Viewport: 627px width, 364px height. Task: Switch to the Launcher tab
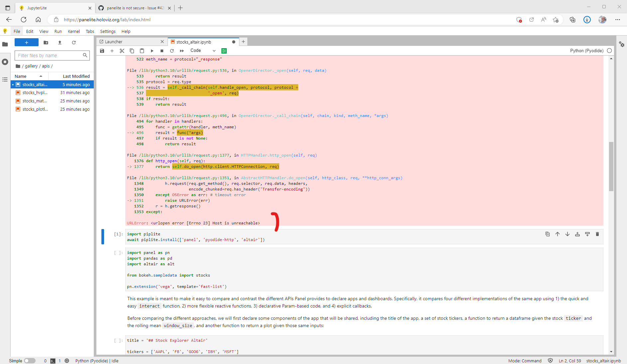113,42
